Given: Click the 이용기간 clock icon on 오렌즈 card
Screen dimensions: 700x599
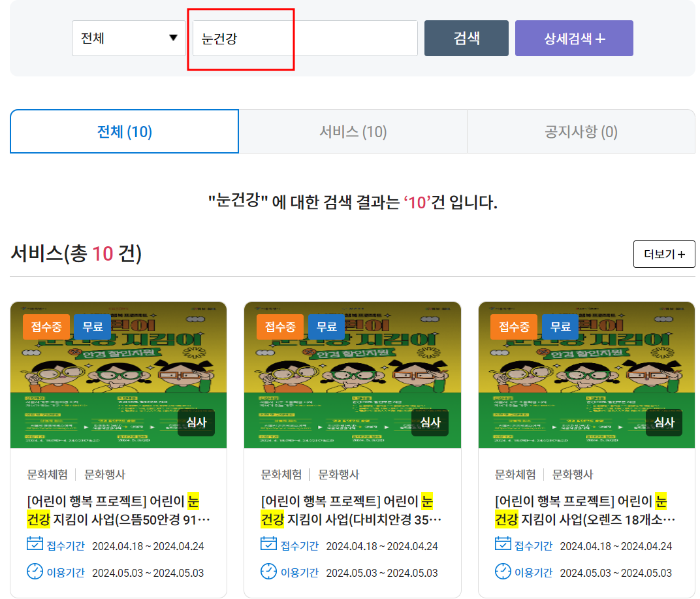Looking at the screenshot, I should 503,572.
